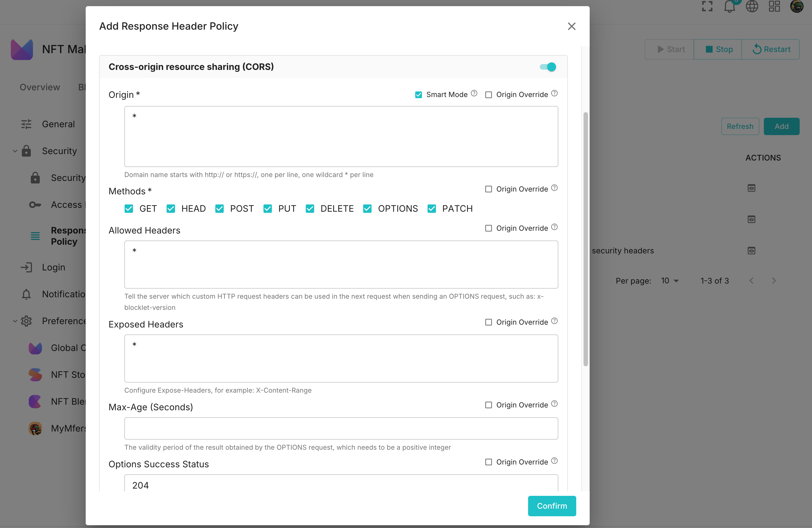Open the General sidebar item
812x528 pixels.
58,124
